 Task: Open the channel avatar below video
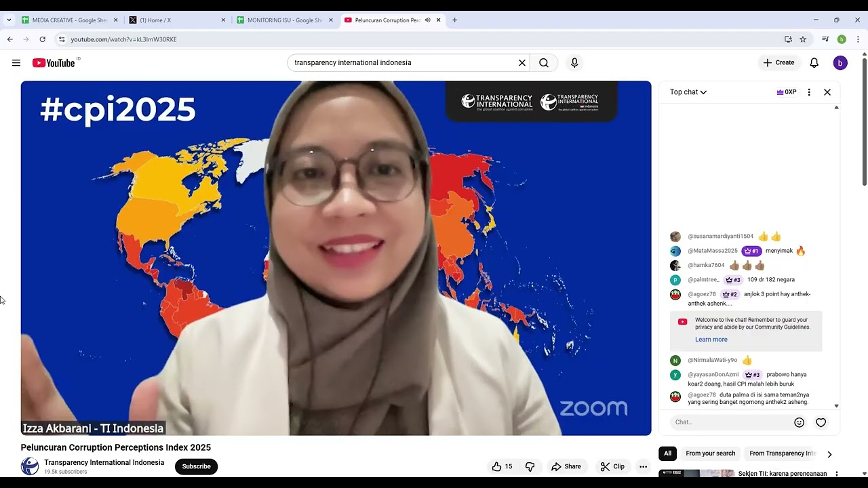30,466
